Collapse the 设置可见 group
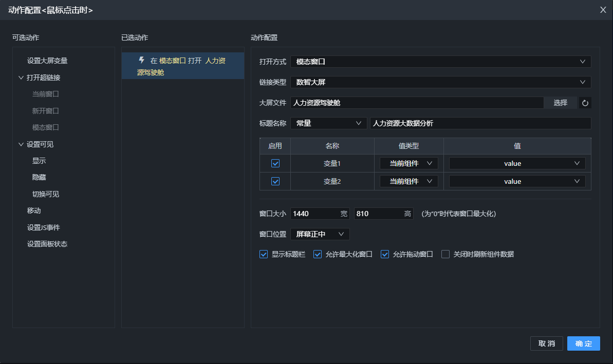613x364 pixels. [21, 145]
